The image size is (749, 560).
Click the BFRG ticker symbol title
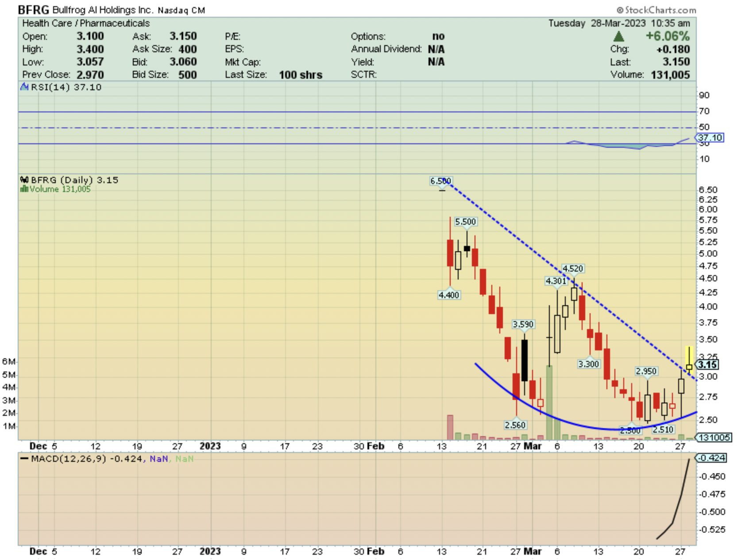click(x=34, y=10)
